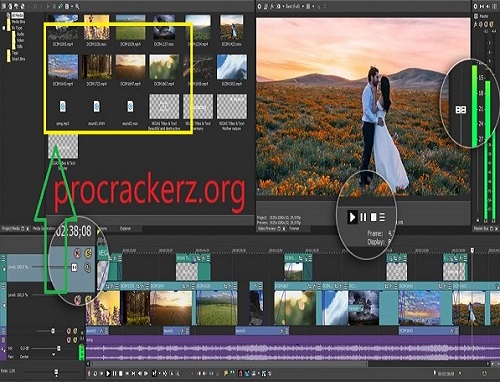Select the snowy mountain media thumbnail
Screen dimensions: 500x382
(x=232, y=67)
